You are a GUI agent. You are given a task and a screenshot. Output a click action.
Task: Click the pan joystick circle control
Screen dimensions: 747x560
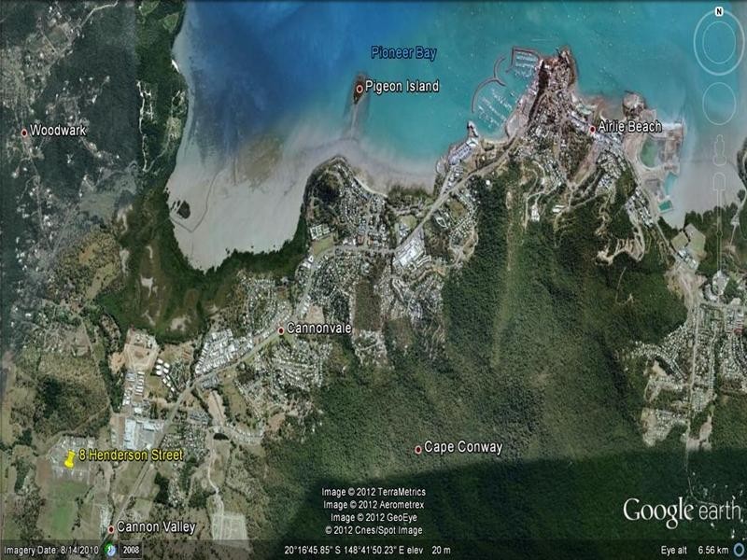coord(719,102)
